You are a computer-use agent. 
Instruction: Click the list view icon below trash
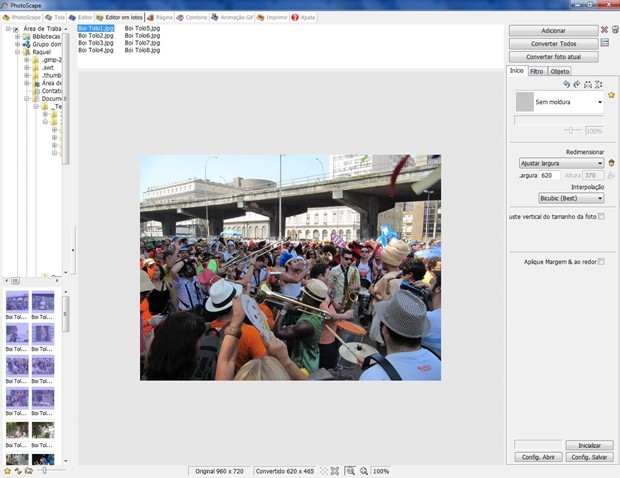(x=603, y=44)
